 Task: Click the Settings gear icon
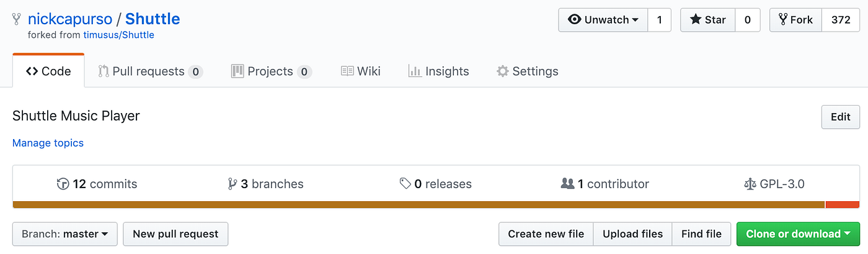503,71
